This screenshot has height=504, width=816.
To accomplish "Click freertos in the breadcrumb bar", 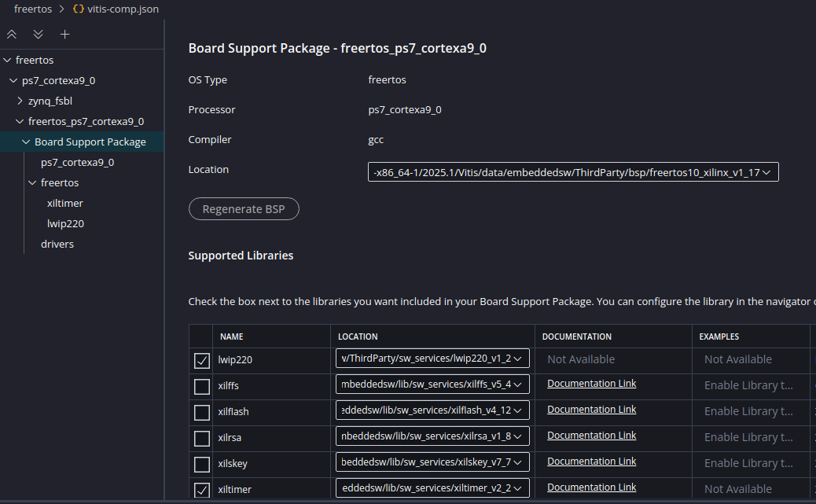I will pyautogui.click(x=32, y=9).
